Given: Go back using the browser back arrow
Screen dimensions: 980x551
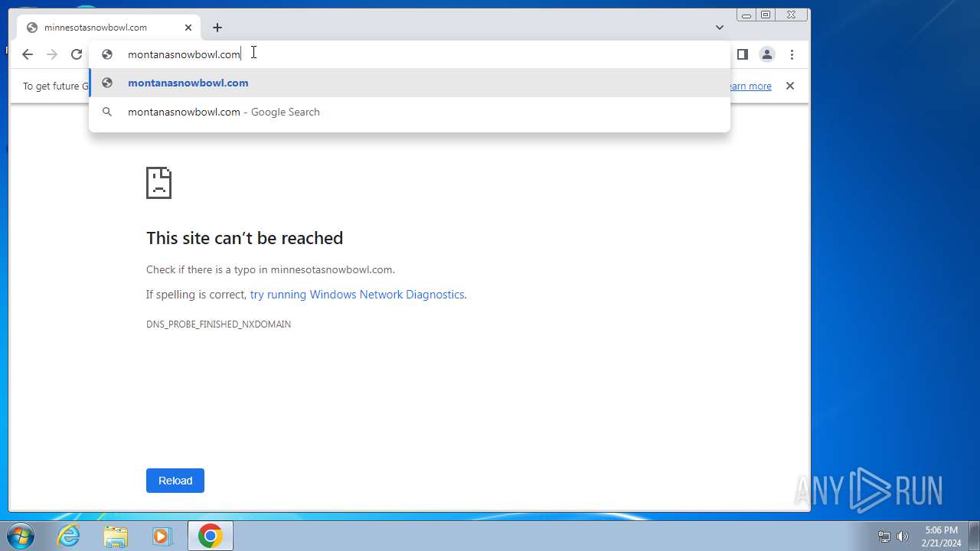Looking at the screenshot, I should click(28, 54).
